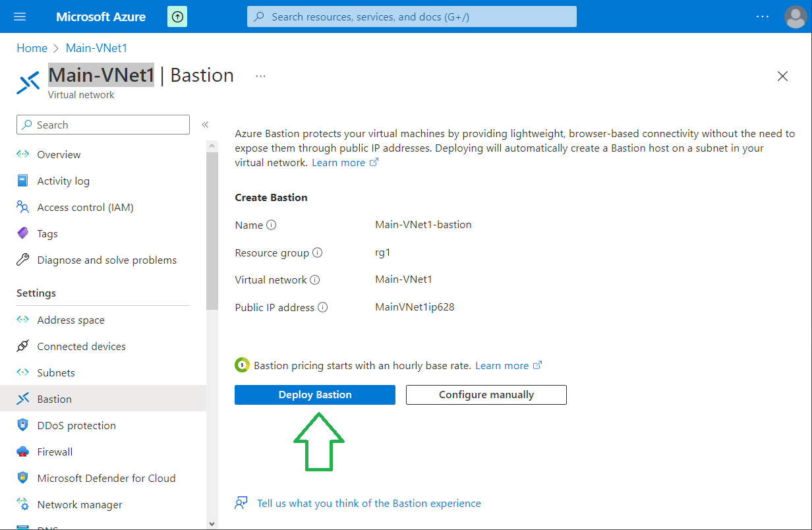Show info tooltip for Virtual network
The height and width of the screenshot is (530, 812).
[315, 280]
